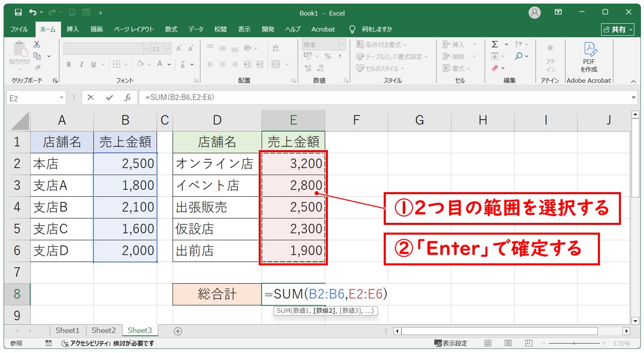Click the accessibility status message

[108, 343]
